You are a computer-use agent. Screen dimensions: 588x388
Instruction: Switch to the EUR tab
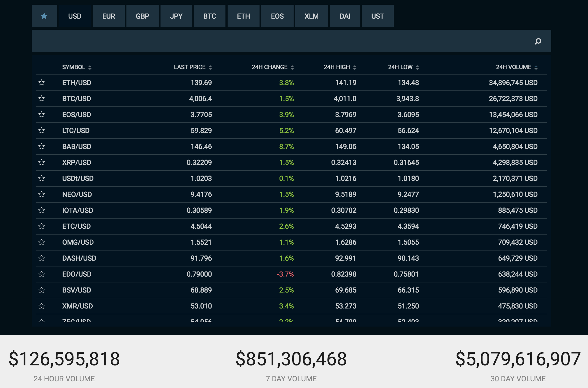[109, 16]
